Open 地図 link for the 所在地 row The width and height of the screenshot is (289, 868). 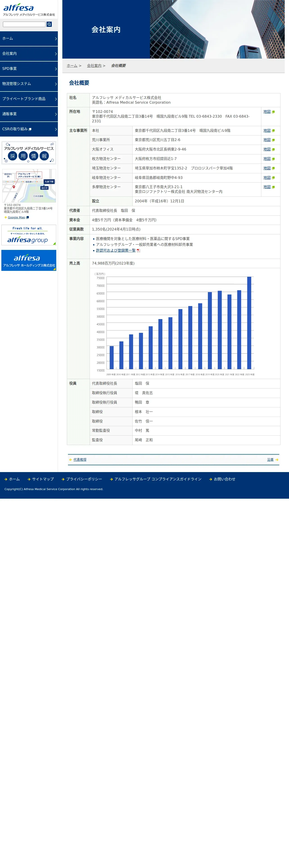coord(267,112)
